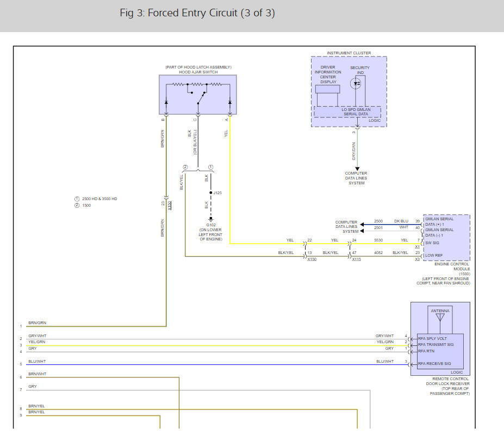Click the J125 splice label
The image size is (504, 440).
pos(217,193)
